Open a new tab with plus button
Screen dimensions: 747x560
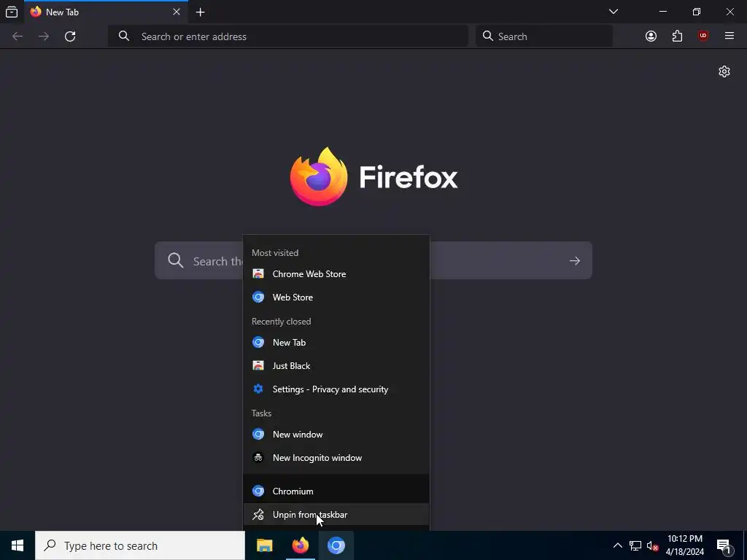click(x=201, y=12)
